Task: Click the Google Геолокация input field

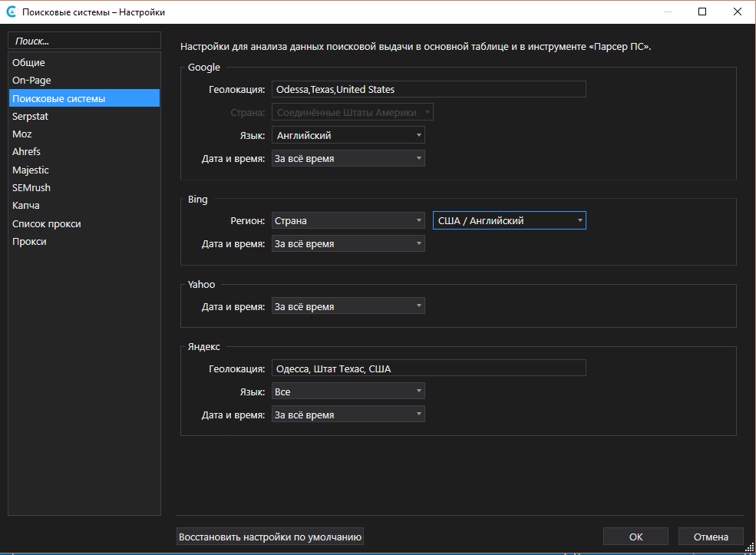Action: pyautogui.click(x=428, y=90)
